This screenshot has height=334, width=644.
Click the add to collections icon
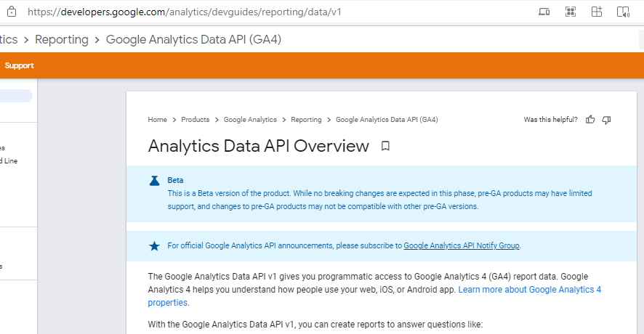597,12
